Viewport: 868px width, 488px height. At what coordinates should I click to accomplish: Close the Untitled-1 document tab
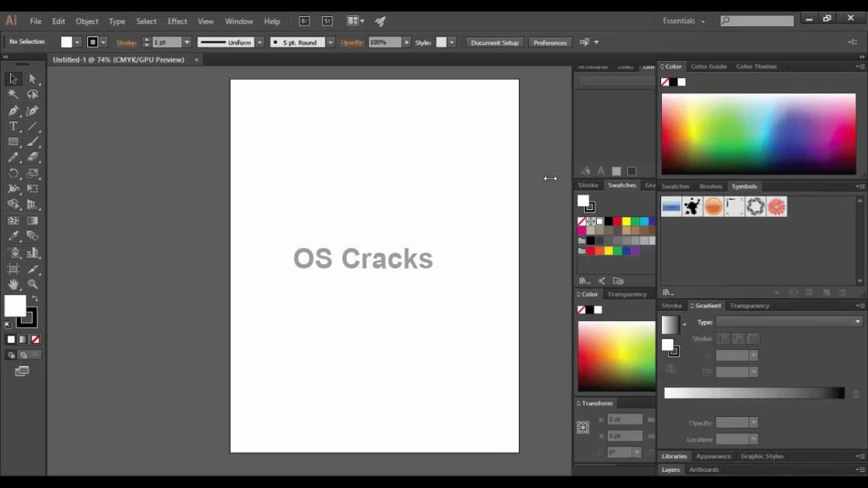coord(196,60)
